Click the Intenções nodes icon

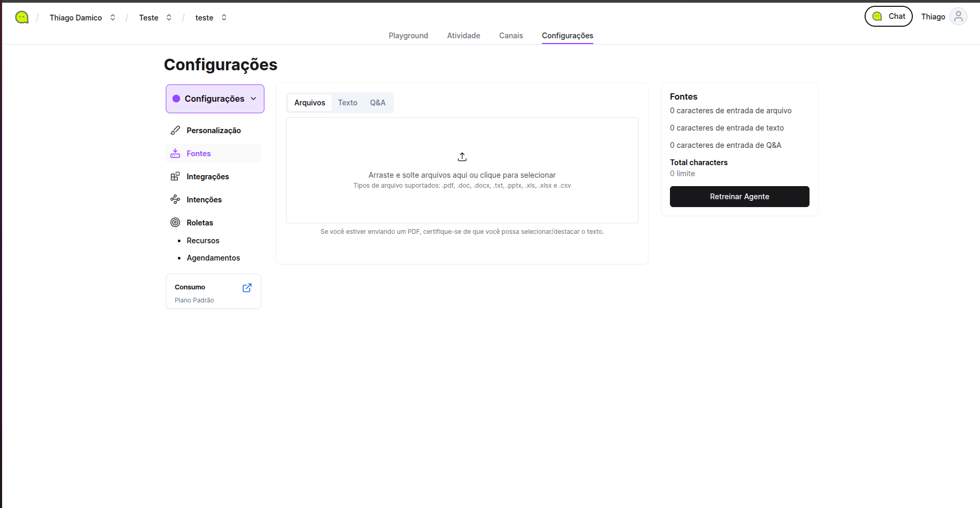175,200
